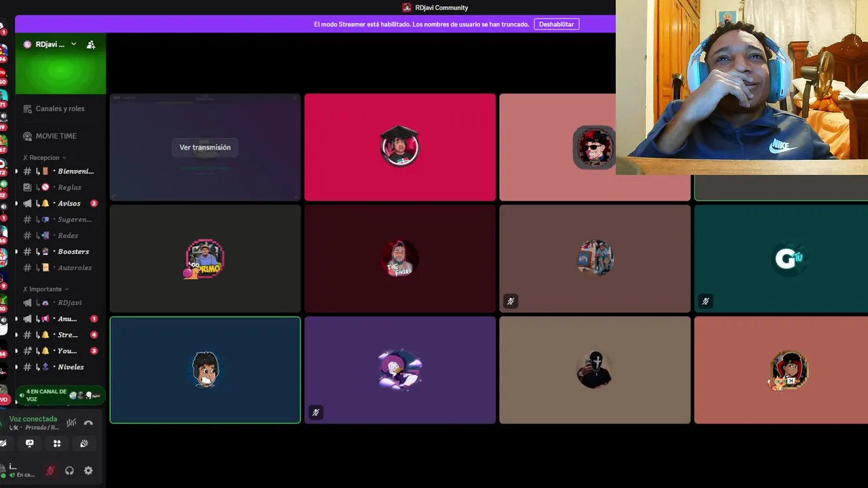Viewport: 868px width, 488px height.
Task: Select the tan tile with hooded avatar
Action: pos(595,370)
